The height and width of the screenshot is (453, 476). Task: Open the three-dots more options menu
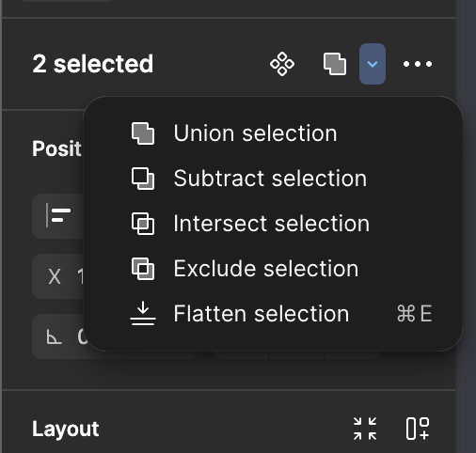[418, 64]
